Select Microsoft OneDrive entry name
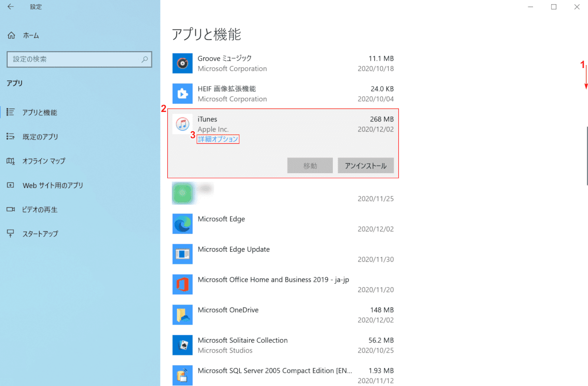588x386 pixels. coord(228,310)
